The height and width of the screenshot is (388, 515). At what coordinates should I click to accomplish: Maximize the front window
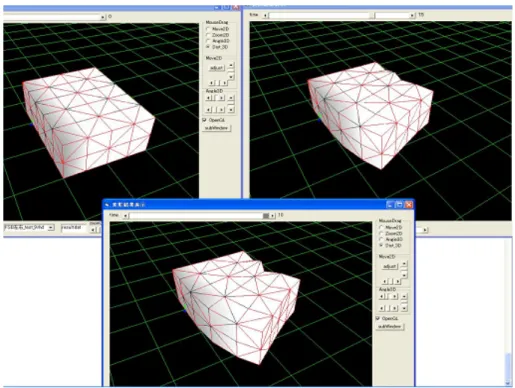click(399, 204)
